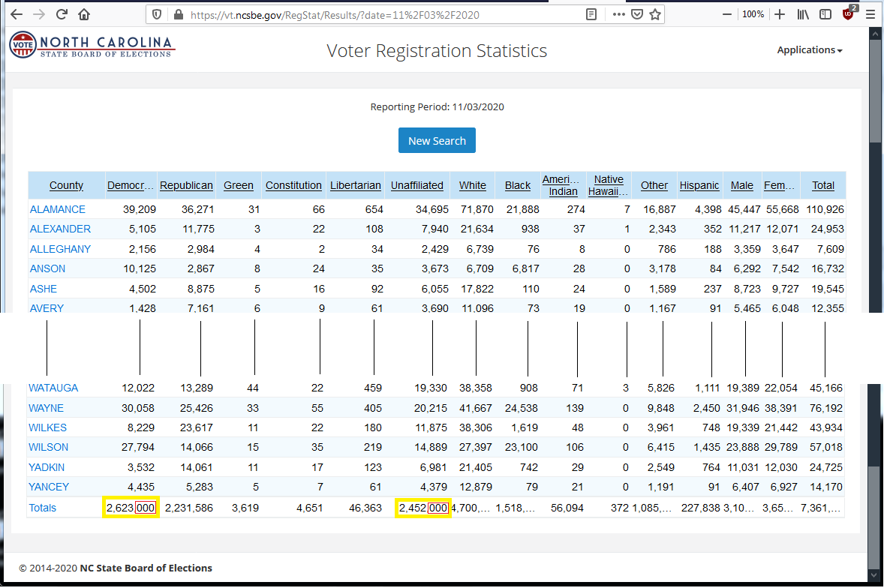
Task: Open the browser home page
Action: point(84,15)
